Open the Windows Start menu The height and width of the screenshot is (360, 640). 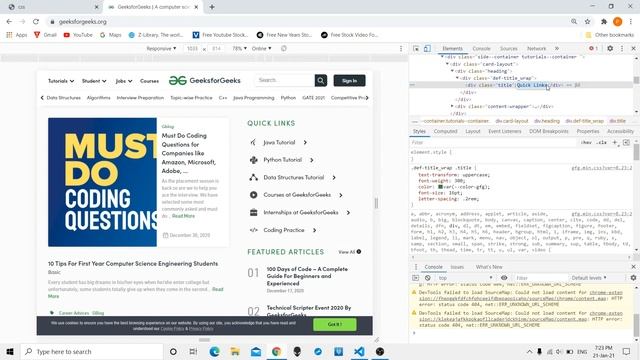pos(10,351)
